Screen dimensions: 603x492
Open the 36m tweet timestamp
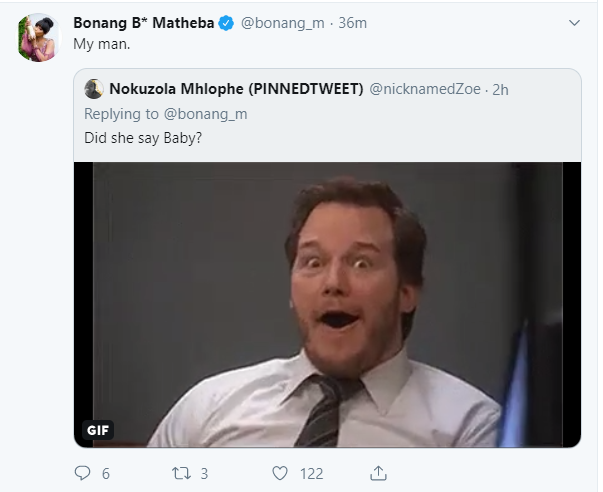coord(353,23)
